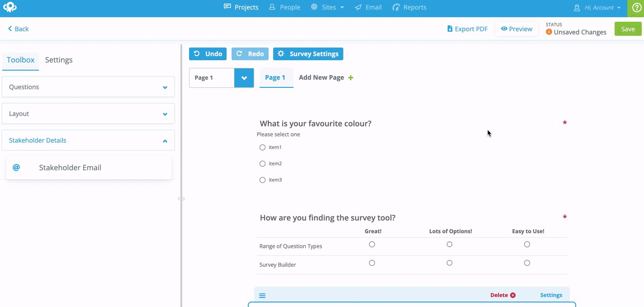The width and height of the screenshot is (644, 307).
Task: Save the survey
Action: [628, 28]
